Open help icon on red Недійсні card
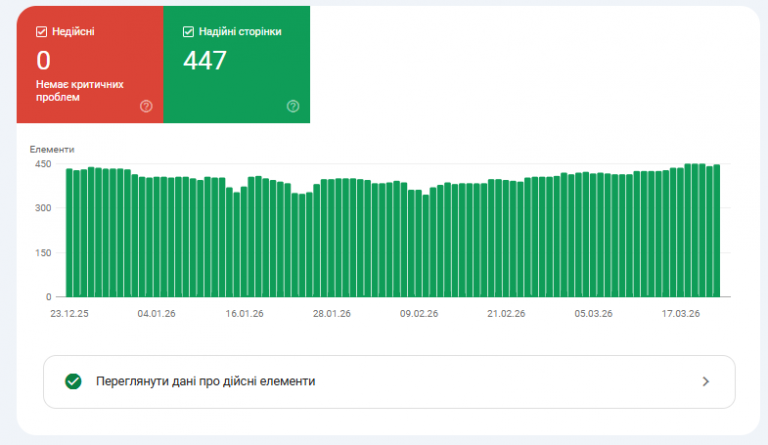768x445 pixels. (x=146, y=106)
